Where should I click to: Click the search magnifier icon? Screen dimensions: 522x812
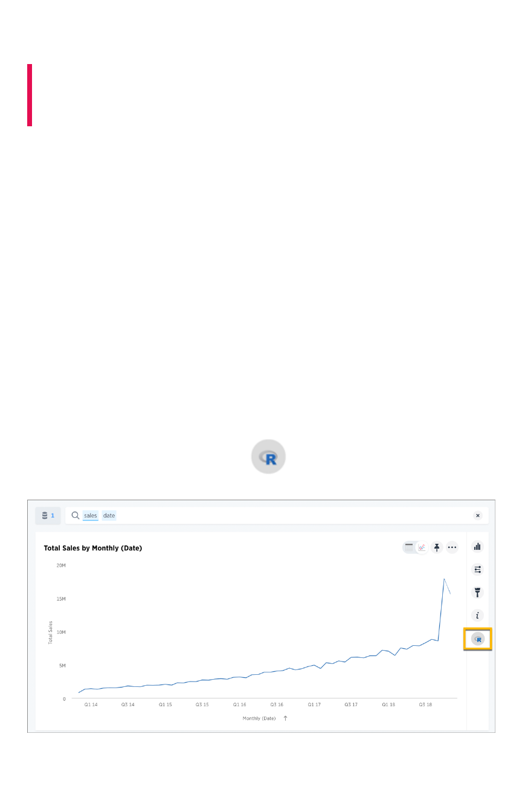pos(76,515)
